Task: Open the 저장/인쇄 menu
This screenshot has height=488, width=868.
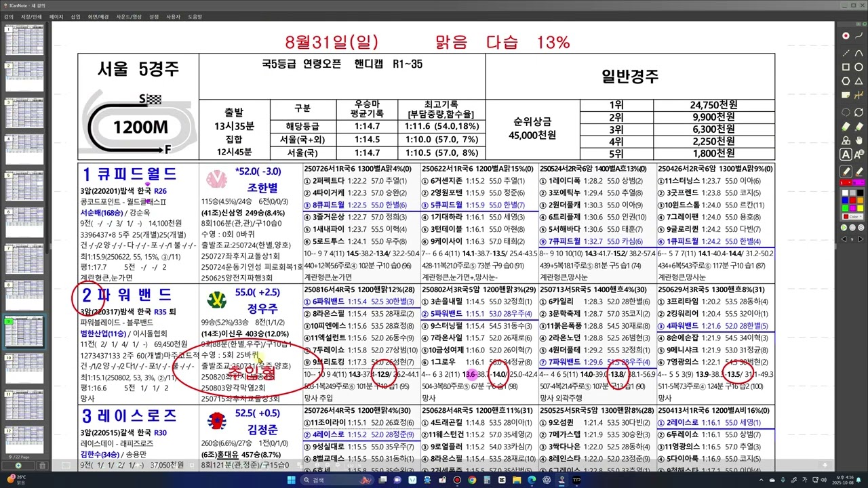Action: (31, 16)
